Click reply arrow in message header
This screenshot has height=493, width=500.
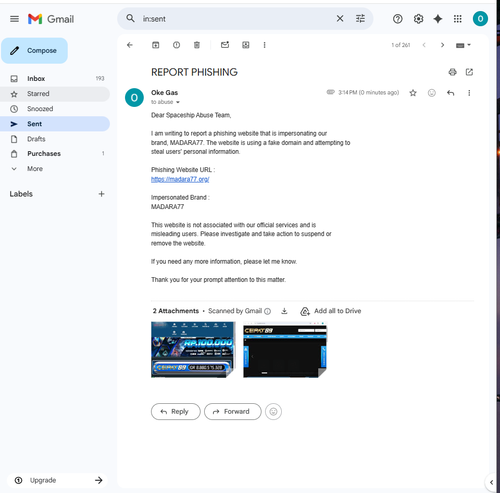coord(450,93)
